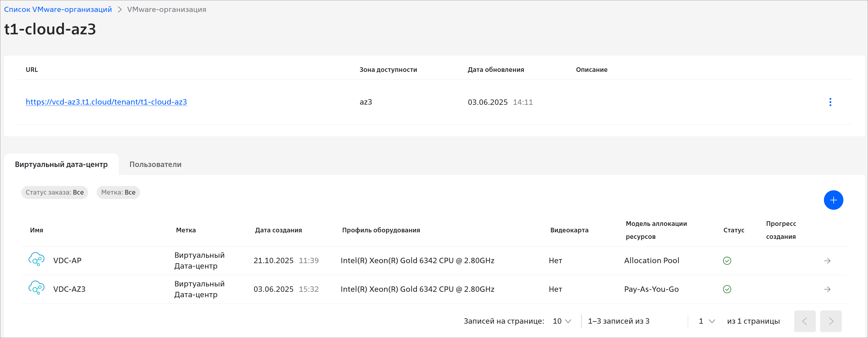Click the VDC-AP green status checkmark
Screen dimensions: 868x338
[x=727, y=260]
